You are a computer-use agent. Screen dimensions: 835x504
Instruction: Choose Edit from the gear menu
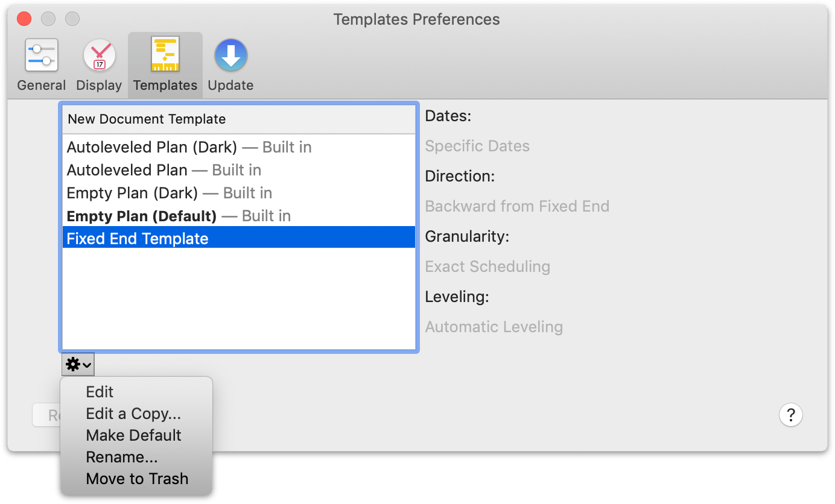click(x=136, y=392)
